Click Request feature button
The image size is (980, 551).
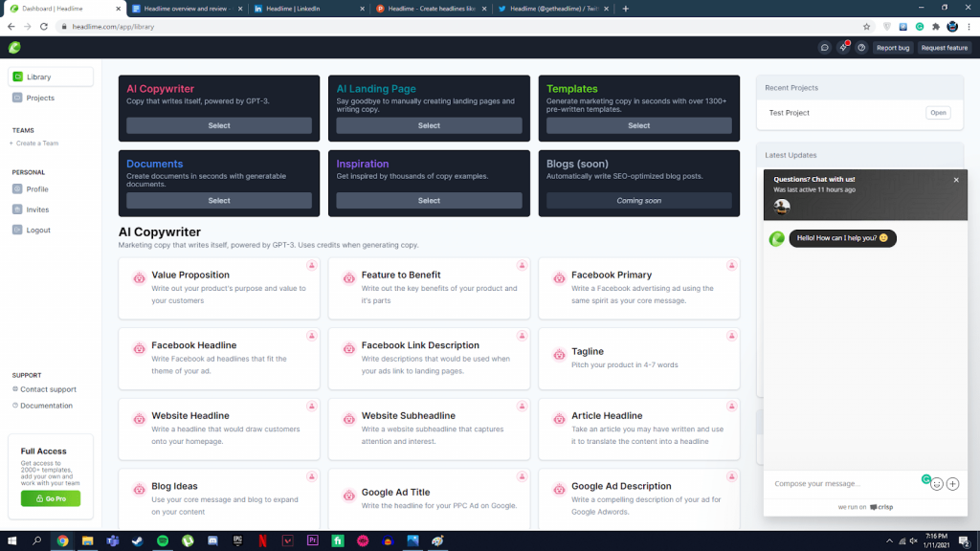[x=944, y=48]
